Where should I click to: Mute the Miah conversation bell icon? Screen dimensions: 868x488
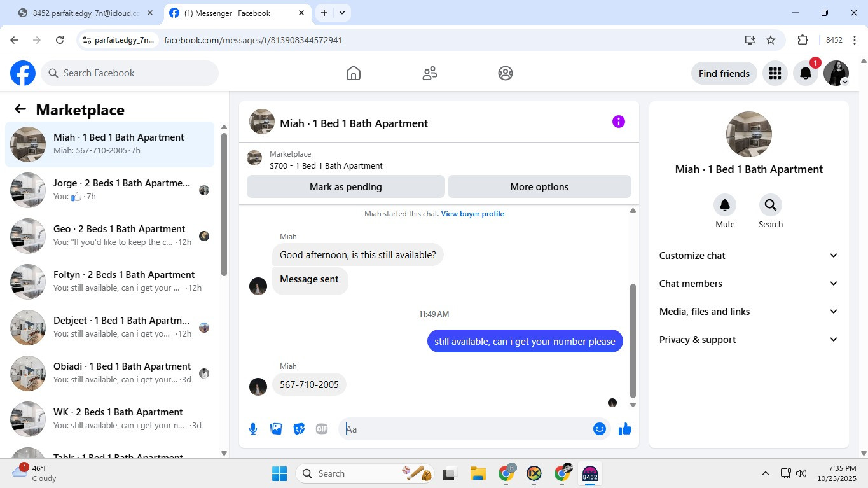click(x=725, y=205)
